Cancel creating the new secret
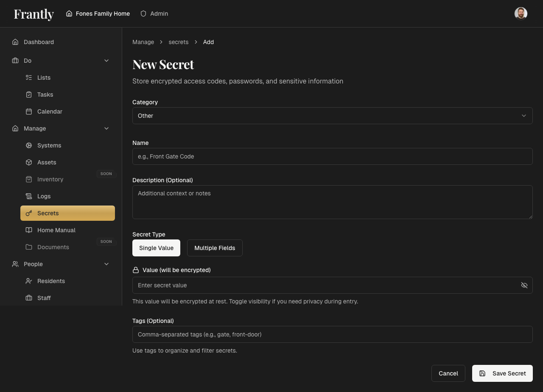Image resolution: width=543 pixels, height=392 pixels. point(448,373)
